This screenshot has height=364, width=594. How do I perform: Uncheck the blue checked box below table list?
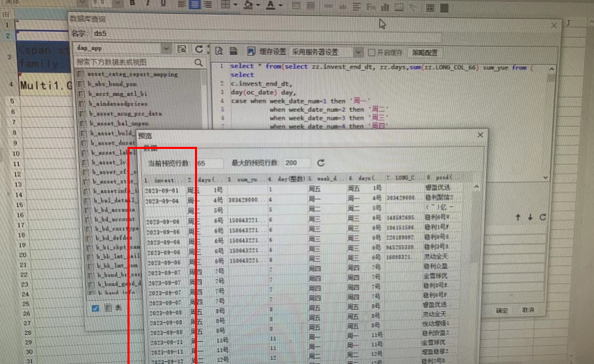pos(95,308)
